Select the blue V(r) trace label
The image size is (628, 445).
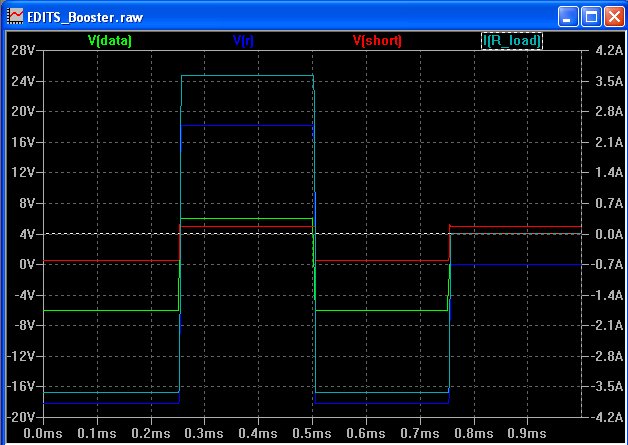(243, 41)
